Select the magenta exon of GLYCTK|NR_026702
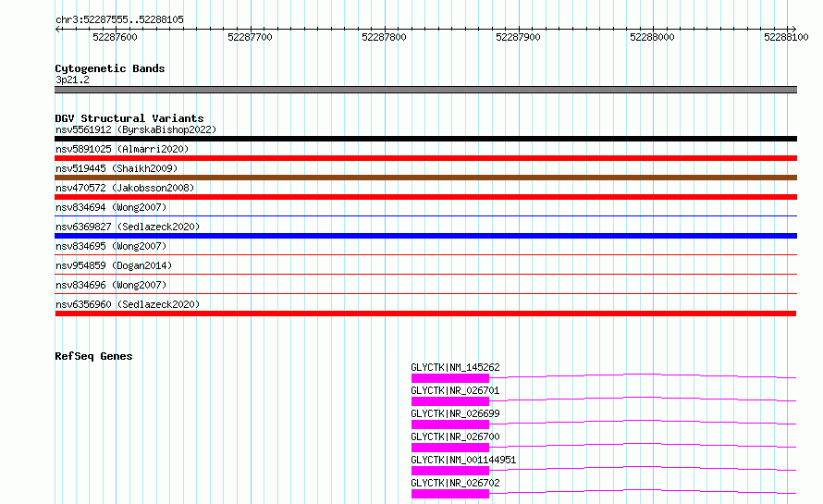Viewport: 823px width, 504px height. (450, 494)
